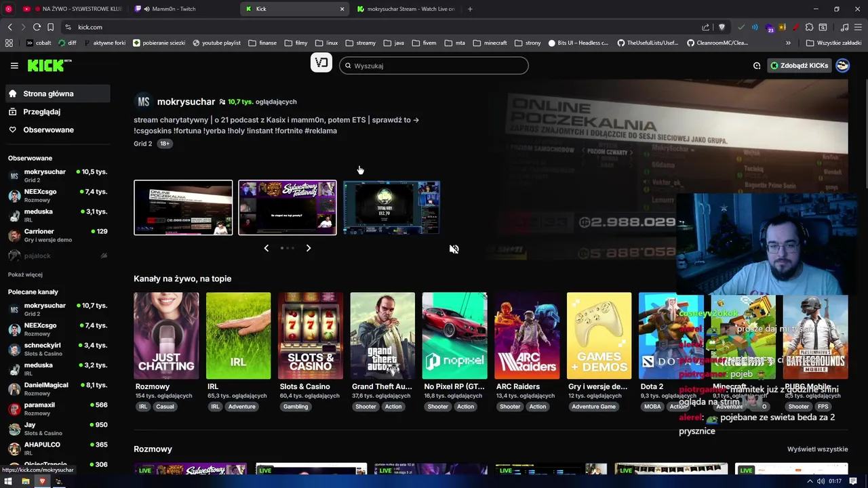The image size is (868, 488).
Task: Open No Pixel RP category tile
Action: pyautogui.click(x=454, y=335)
